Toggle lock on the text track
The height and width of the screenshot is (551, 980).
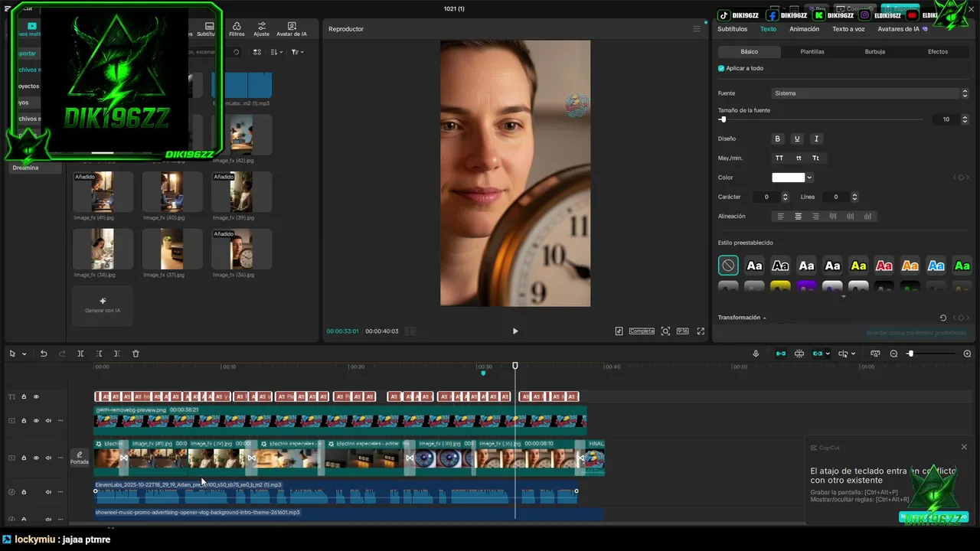pos(24,396)
